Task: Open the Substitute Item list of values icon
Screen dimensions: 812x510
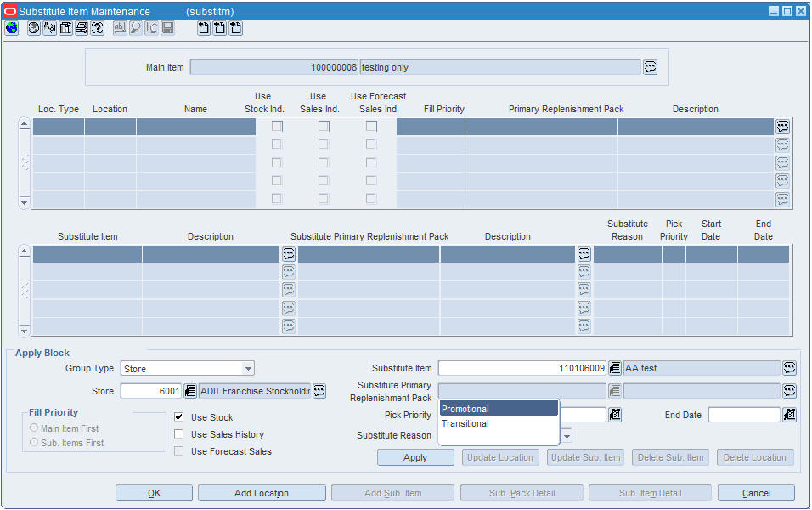Action: click(614, 368)
